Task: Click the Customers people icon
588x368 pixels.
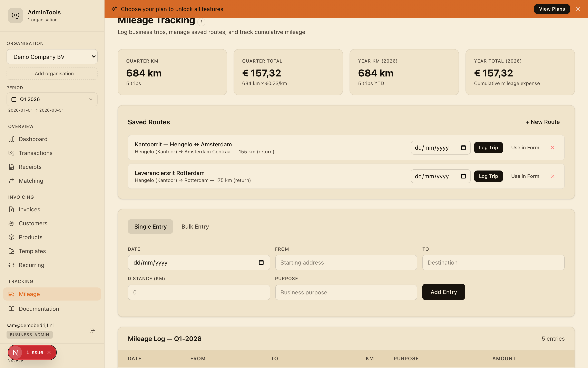Action: [x=11, y=223]
